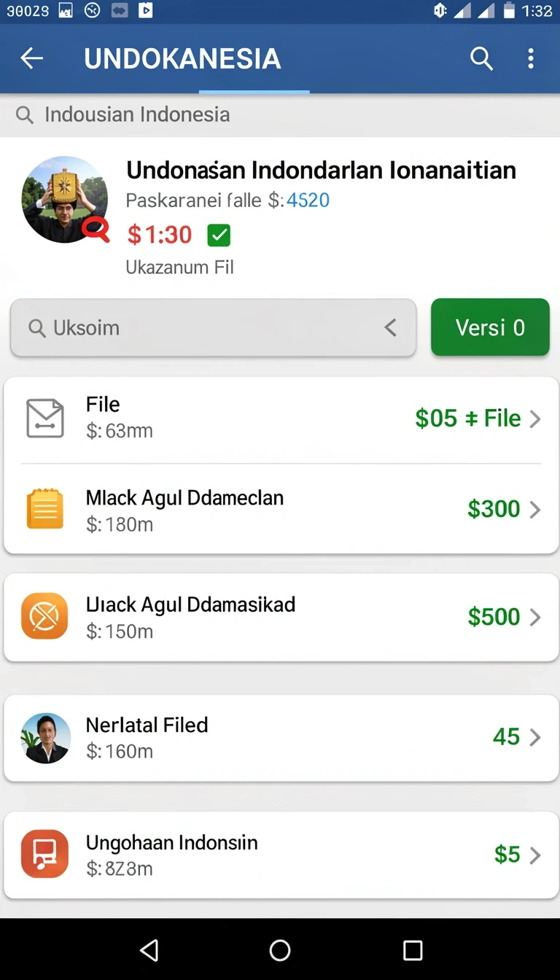Tap the yellow notepad icon
Image resolution: width=560 pixels, height=980 pixels.
pos(45,508)
